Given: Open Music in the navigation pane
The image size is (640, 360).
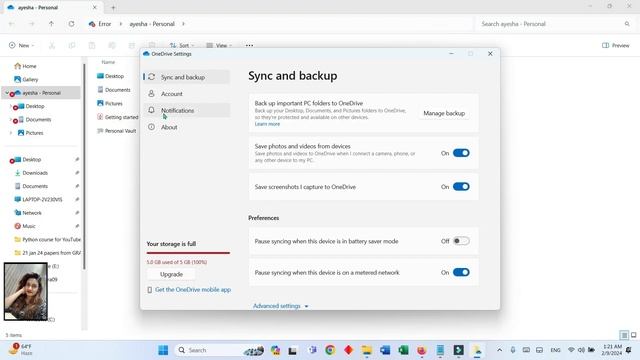Looking at the screenshot, I should point(25,226).
